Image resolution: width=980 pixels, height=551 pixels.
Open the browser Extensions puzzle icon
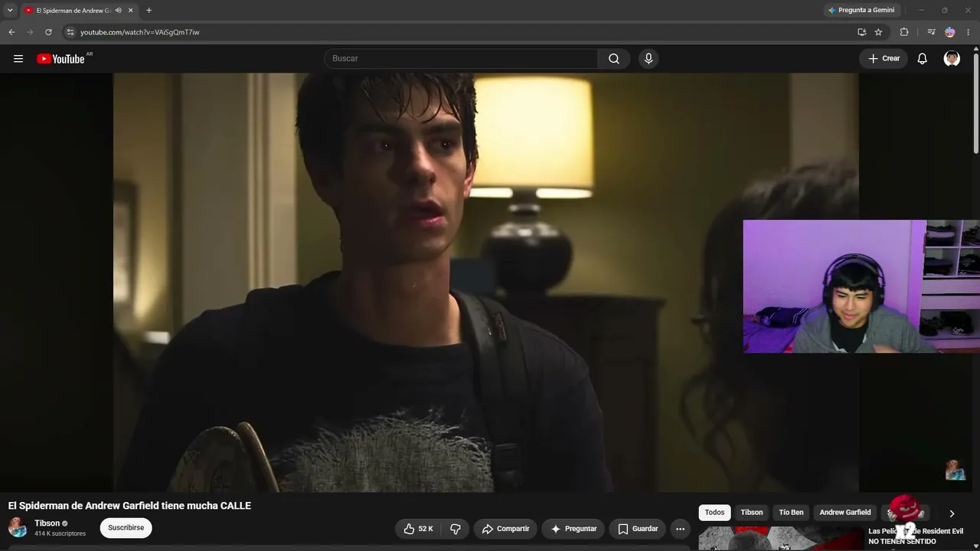pyautogui.click(x=904, y=32)
